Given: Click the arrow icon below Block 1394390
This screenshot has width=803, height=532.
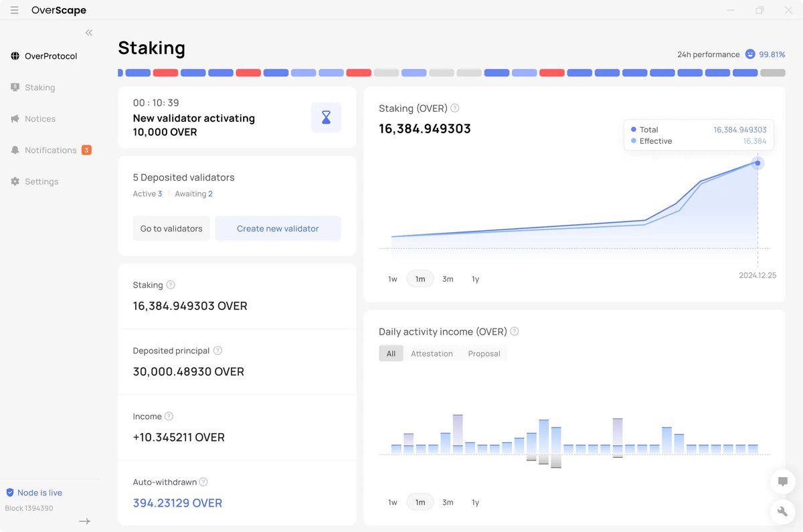Looking at the screenshot, I should (84, 521).
